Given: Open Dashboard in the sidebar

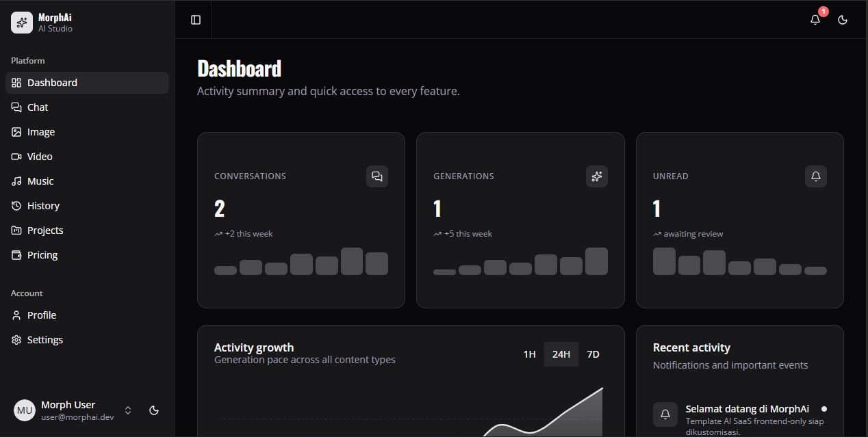Looking at the screenshot, I should pos(87,83).
